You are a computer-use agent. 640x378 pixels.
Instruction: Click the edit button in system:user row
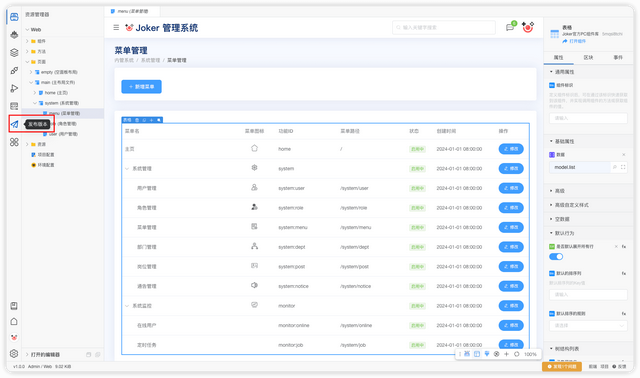pyautogui.click(x=511, y=188)
